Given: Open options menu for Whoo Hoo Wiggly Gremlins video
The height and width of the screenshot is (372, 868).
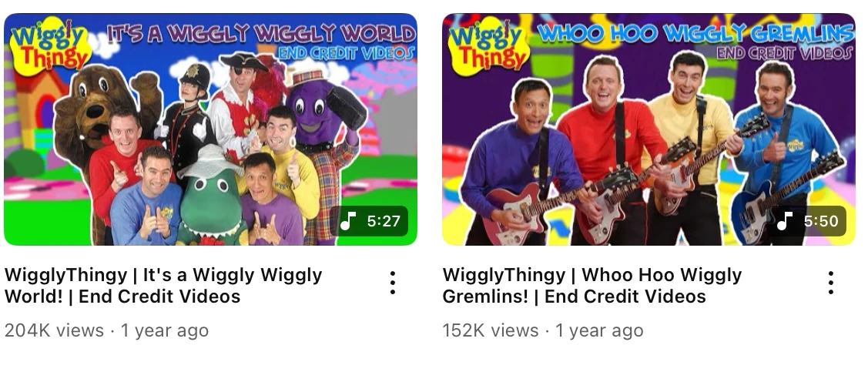Looking at the screenshot, I should (830, 283).
